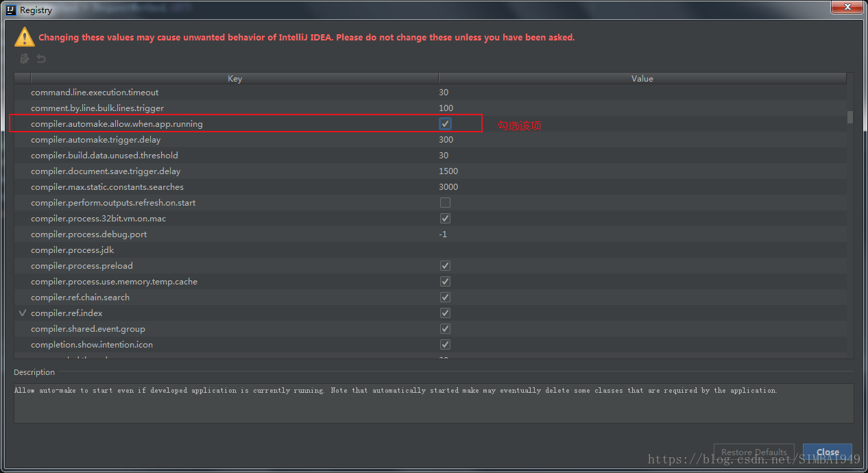Select compiler.process.preload key text
This screenshot has width=868, height=473.
82,265
